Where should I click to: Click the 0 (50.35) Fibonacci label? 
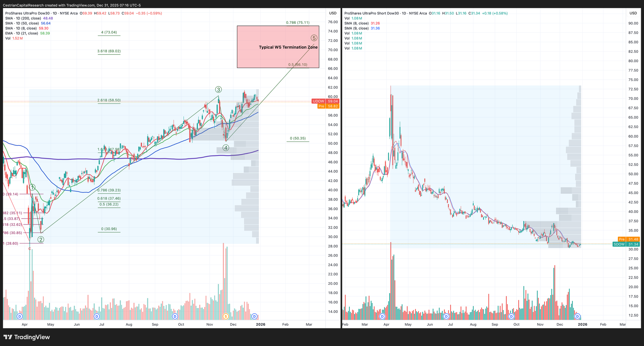[x=298, y=138]
